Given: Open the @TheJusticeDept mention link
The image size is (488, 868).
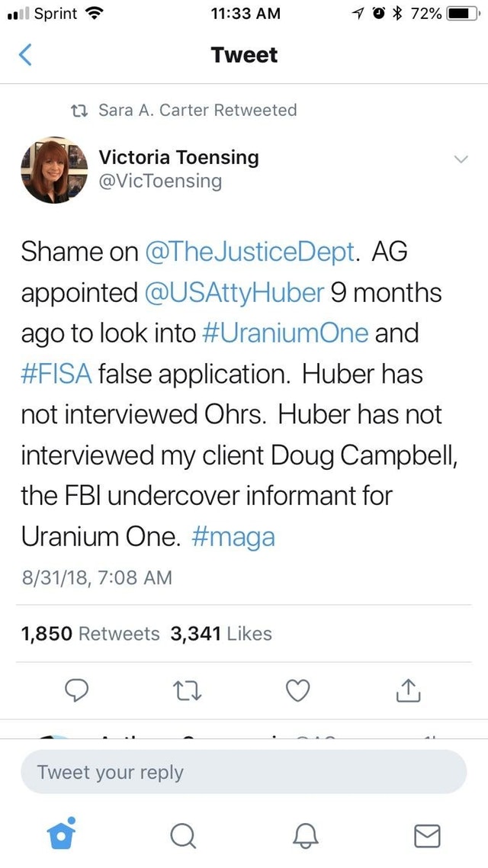Looking at the screenshot, I should (x=249, y=252).
